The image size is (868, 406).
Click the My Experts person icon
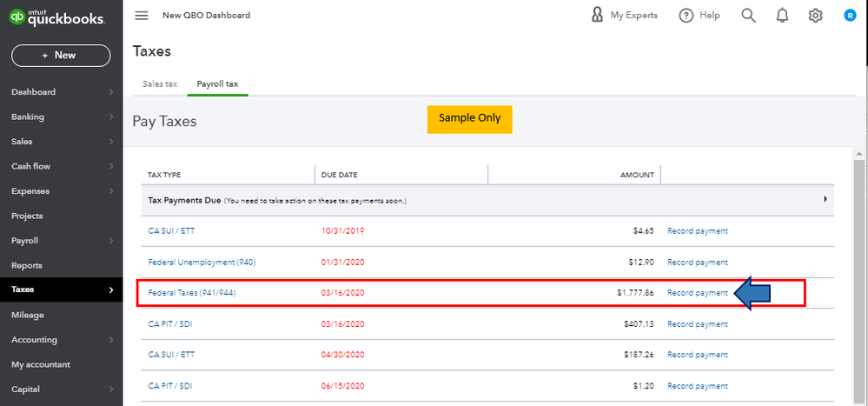click(x=597, y=15)
